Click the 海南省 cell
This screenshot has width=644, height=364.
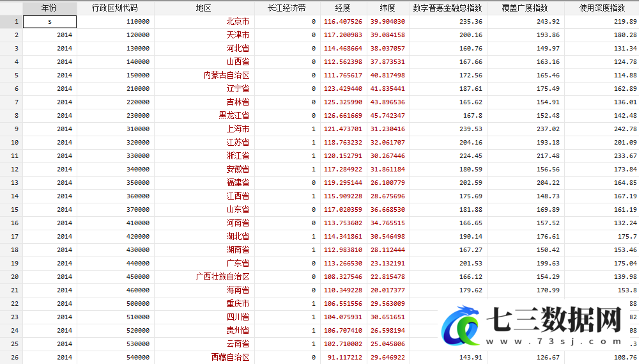(x=204, y=290)
